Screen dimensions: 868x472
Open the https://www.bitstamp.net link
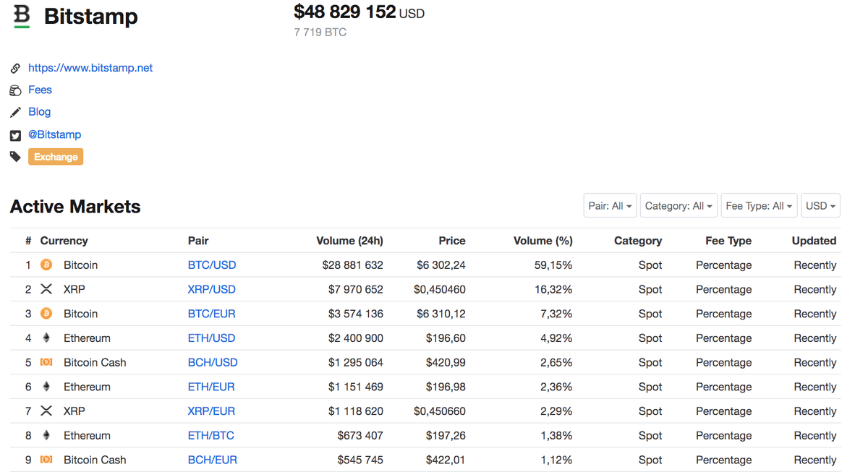point(90,68)
